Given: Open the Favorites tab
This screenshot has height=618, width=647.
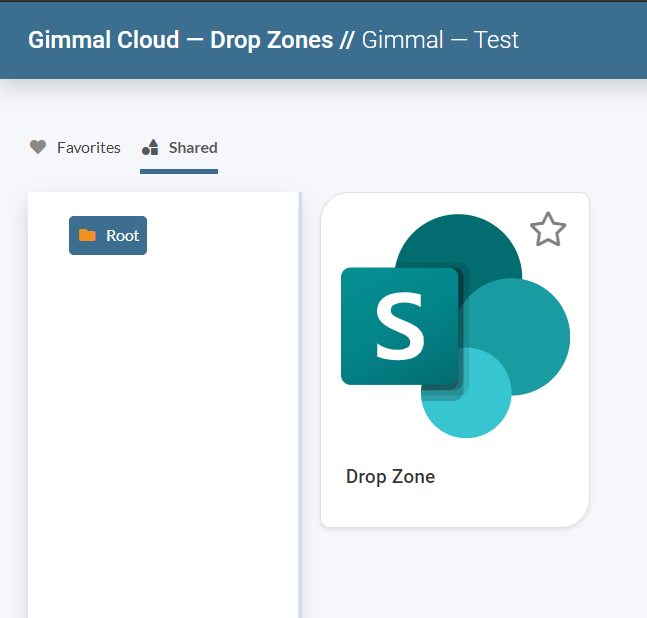Looking at the screenshot, I should click(88, 147).
